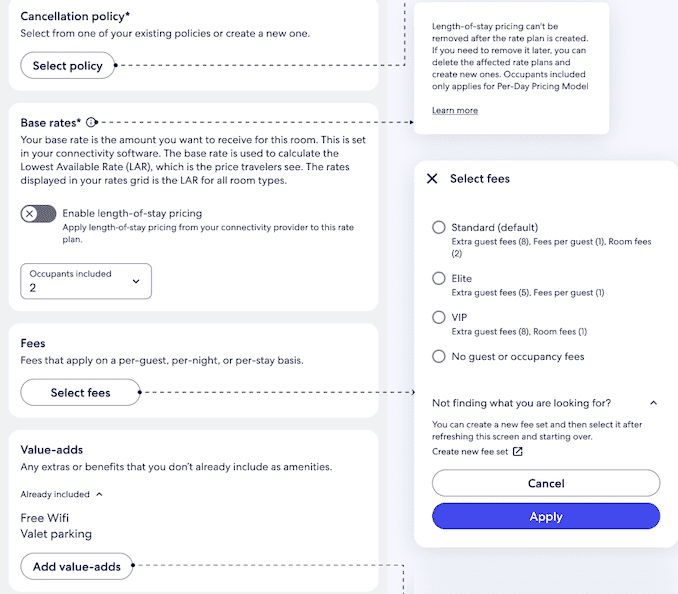
Task: Click the Add value-adds button
Action: pyautogui.click(x=77, y=567)
